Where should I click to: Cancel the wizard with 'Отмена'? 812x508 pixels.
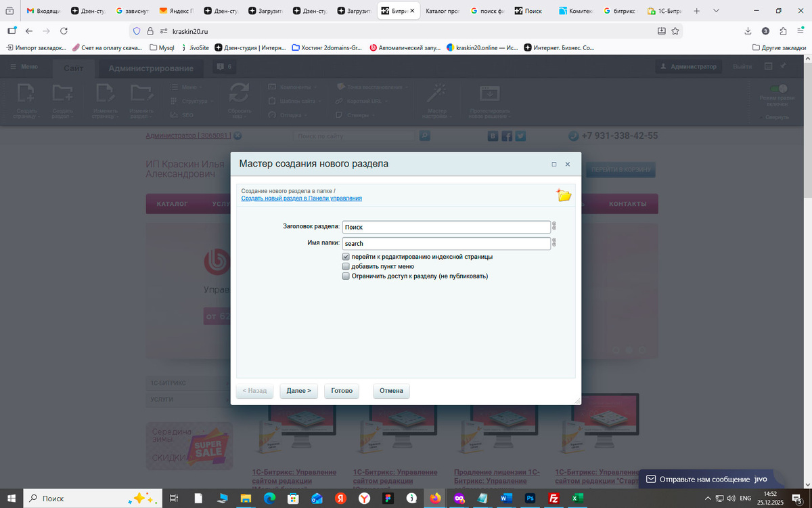tap(391, 391)
